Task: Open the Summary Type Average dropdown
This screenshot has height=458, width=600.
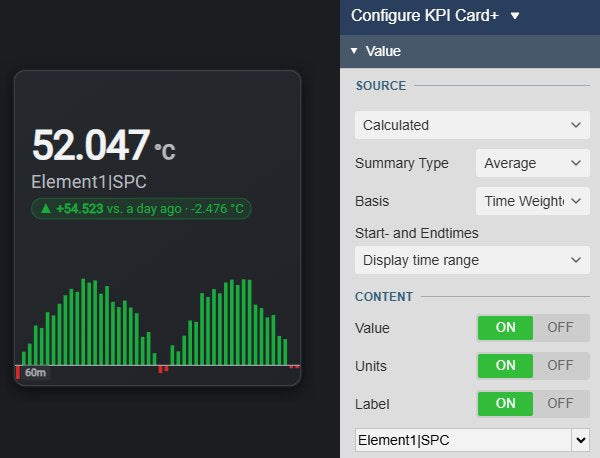Action: (x=533, y=163)
